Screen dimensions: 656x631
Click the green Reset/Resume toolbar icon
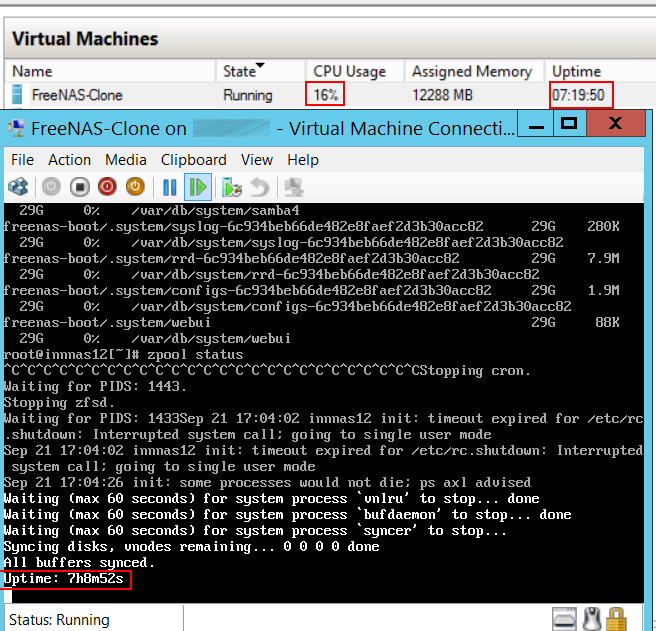tap(197, 187)
